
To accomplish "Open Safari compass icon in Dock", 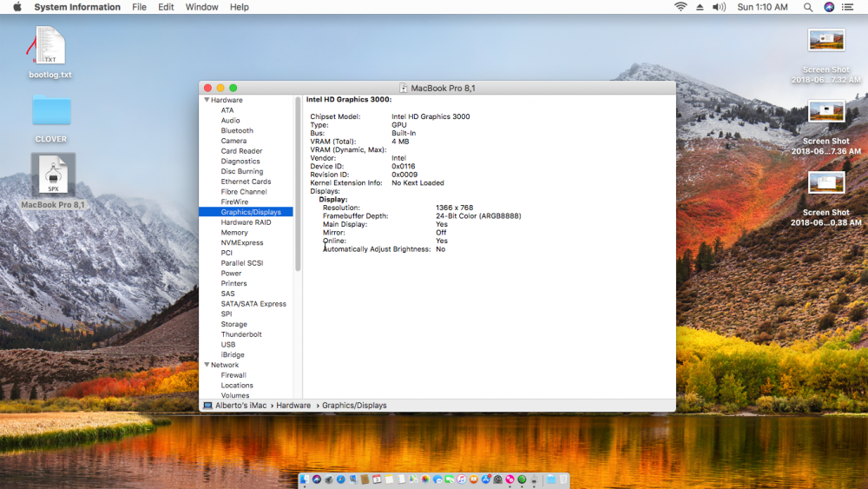I will tap(341, 479).
